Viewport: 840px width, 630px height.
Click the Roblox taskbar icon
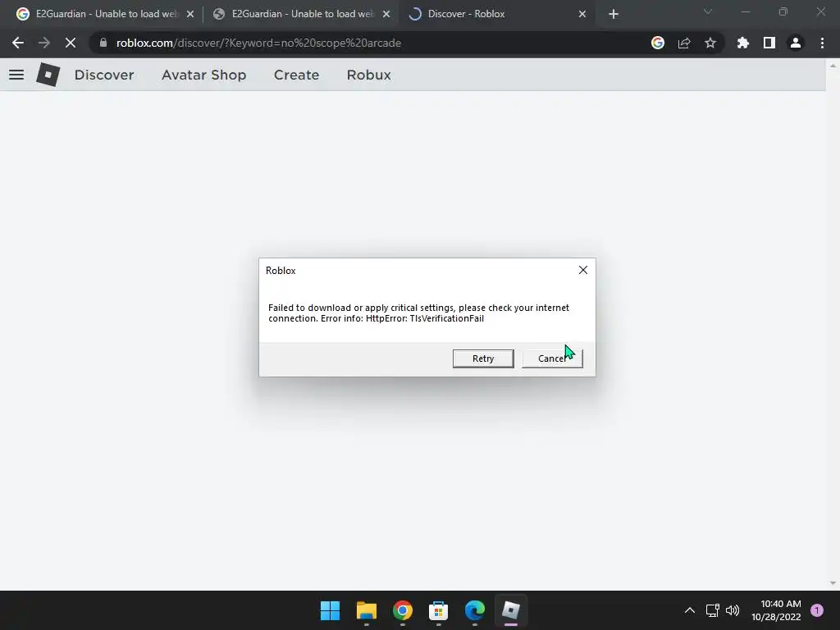click(x=510, y=610)
